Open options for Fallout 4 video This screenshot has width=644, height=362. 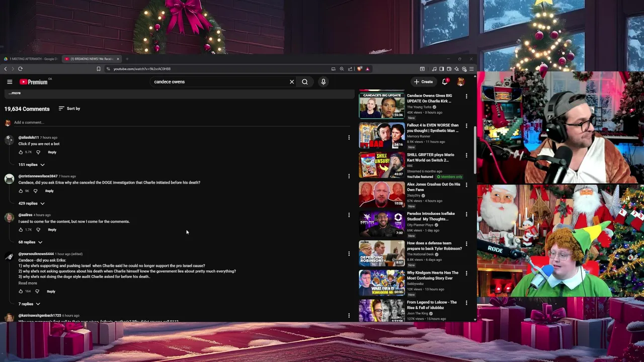click(466, 126)
